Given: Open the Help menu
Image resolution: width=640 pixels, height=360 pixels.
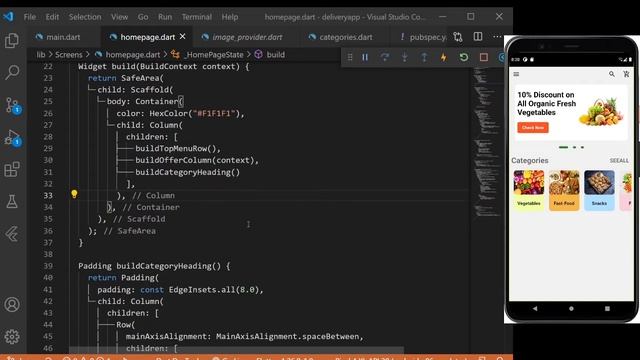Looking at the screenshot, I should pyautogui.click(x=230, y=17).
